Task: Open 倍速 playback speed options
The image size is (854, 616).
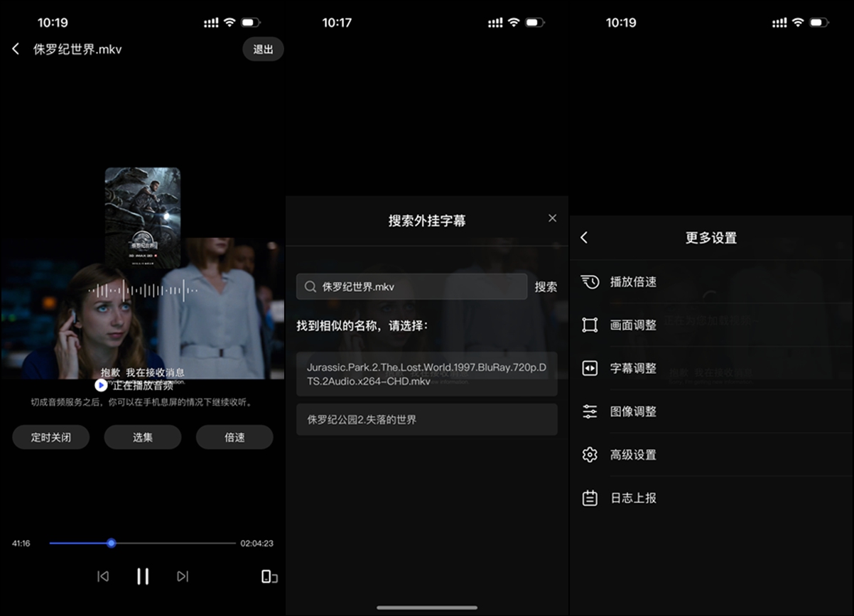Action: 234,437
